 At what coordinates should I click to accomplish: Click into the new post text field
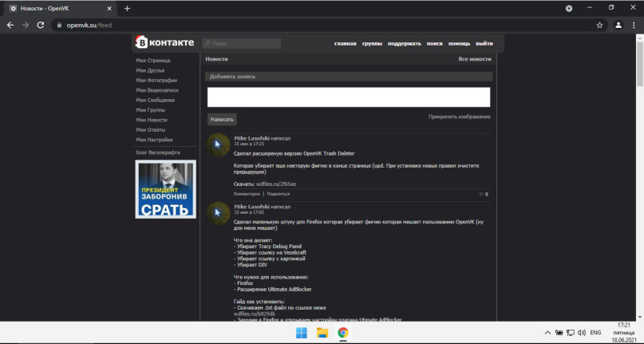click(x=348, y=97)
